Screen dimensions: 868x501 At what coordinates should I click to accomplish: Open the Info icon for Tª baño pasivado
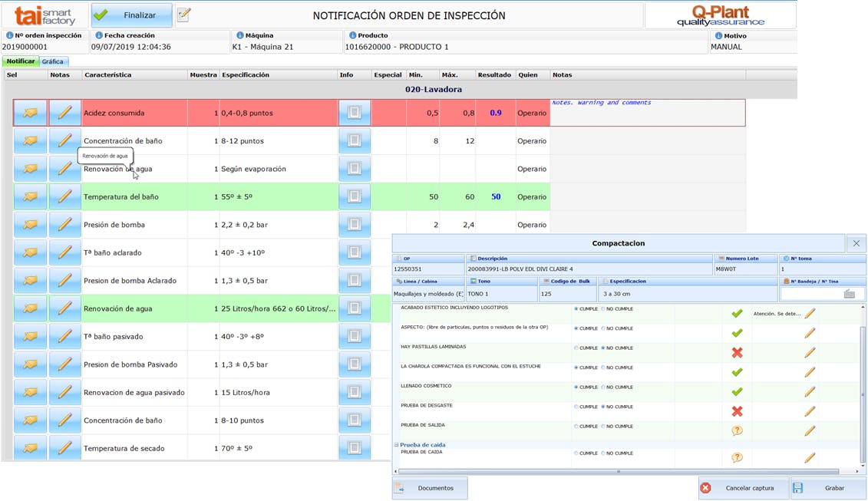point(355,337)
